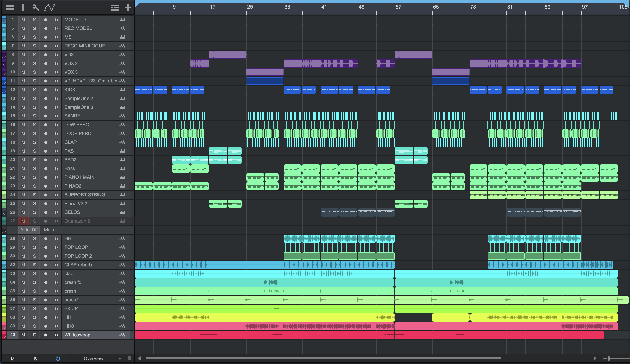Select the CELOS clip at bar 41
630x364 pixels.
point(330,212)
